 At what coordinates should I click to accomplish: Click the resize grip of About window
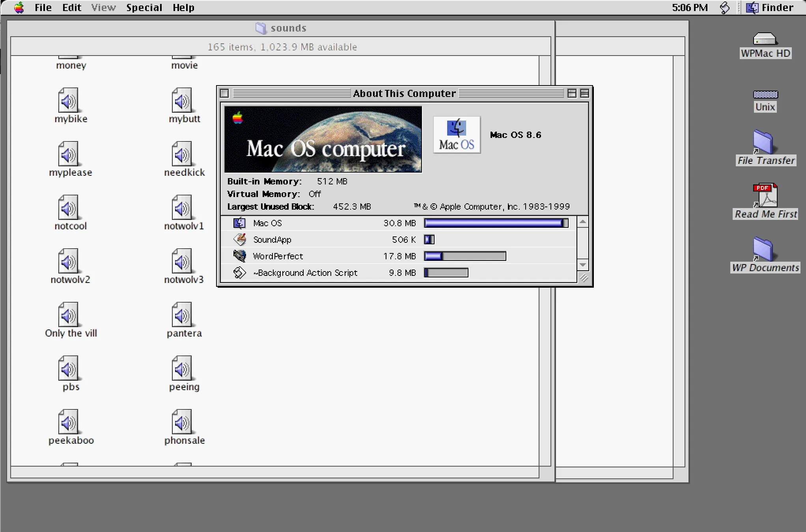pyautogui.click(x=584, y=278)
